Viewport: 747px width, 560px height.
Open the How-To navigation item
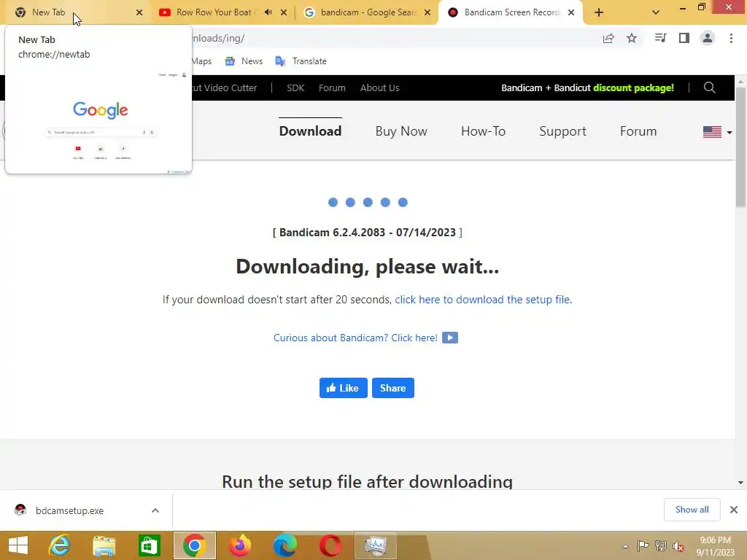point(483,131)
